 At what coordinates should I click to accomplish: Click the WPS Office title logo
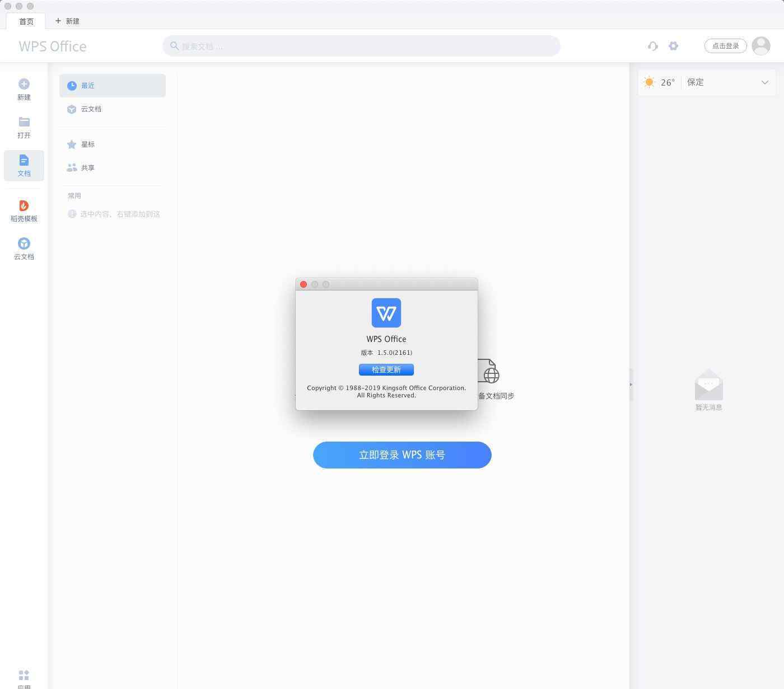coord(53,46)
